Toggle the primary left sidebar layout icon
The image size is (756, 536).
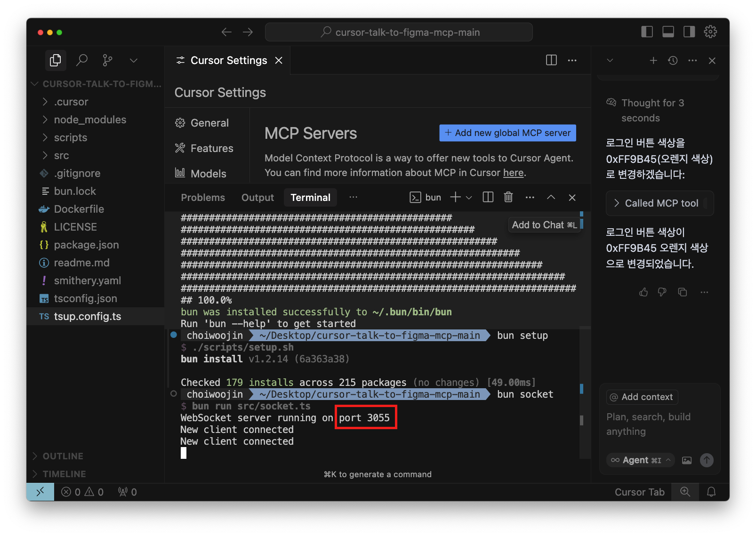click(647, 32)
